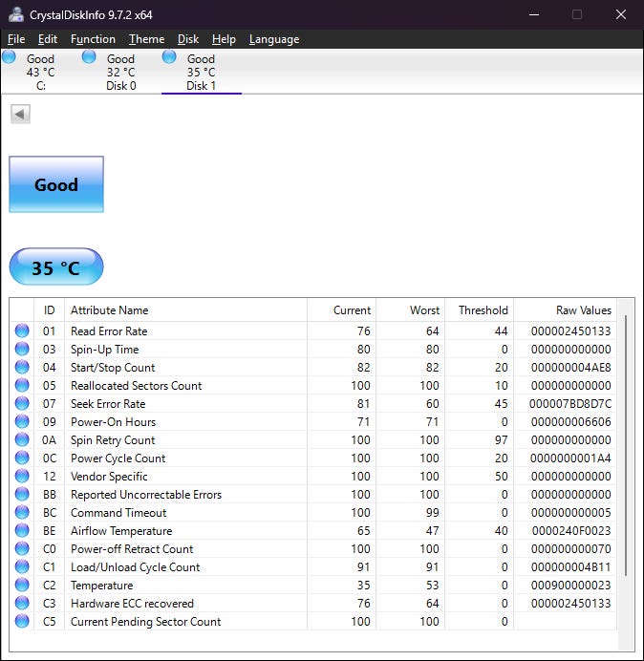Click the 35 °C temperature button

pyautogui.click(x=56, y=267)
